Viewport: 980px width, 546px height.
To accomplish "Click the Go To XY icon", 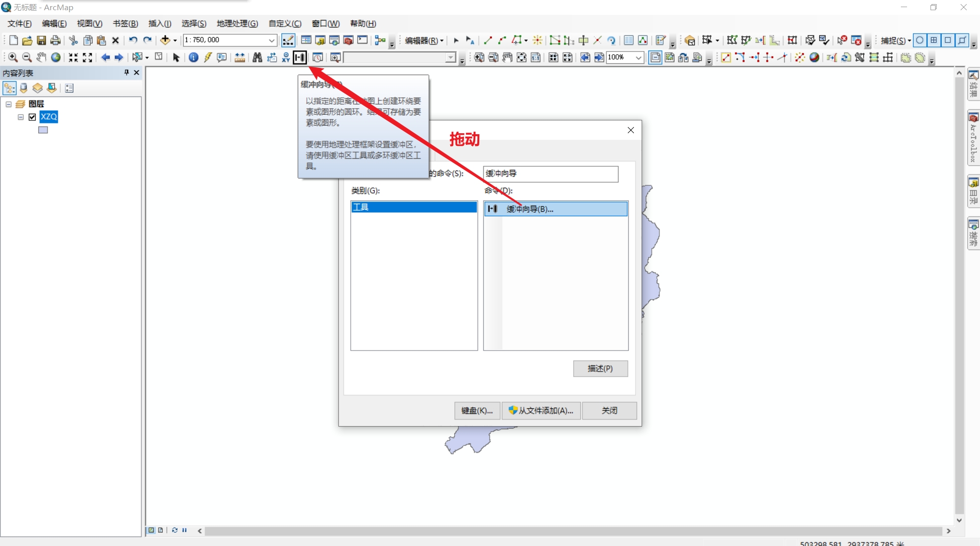I will 286,58.
